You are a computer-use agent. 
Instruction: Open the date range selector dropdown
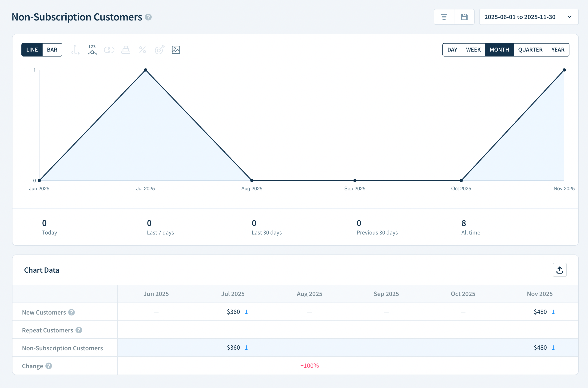pyautogui.click(x=529, y=17)
